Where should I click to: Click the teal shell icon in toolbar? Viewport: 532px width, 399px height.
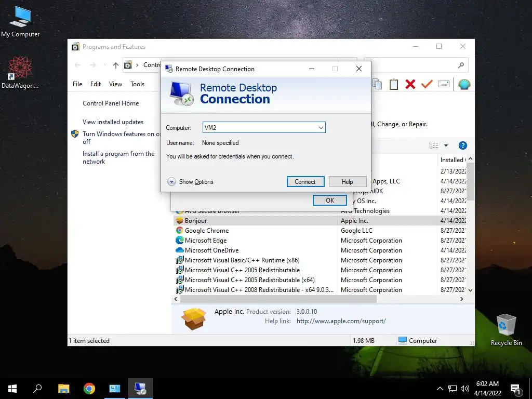point(464,84)
